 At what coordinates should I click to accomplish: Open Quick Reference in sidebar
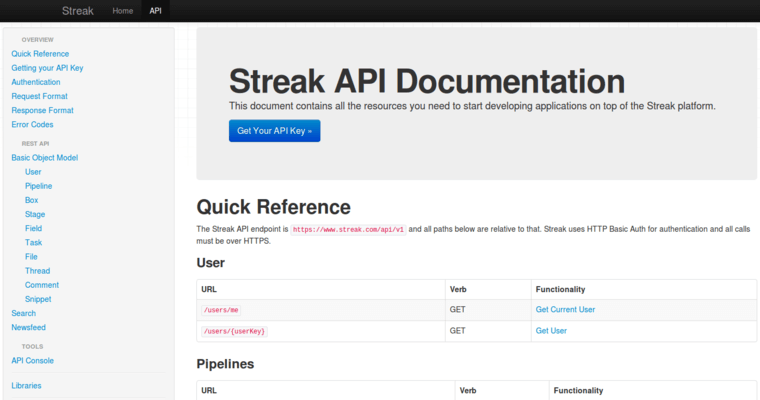click(x=40, y=54)
